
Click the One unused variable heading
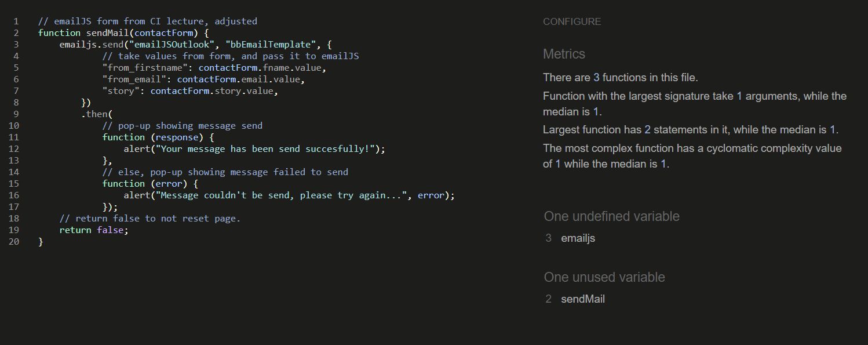coord(604,277)
